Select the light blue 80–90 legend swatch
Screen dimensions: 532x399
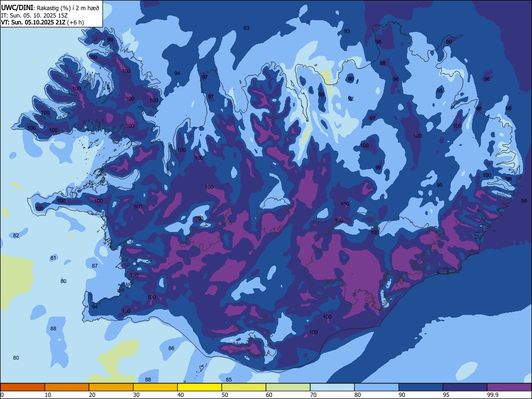pos(377,387)
